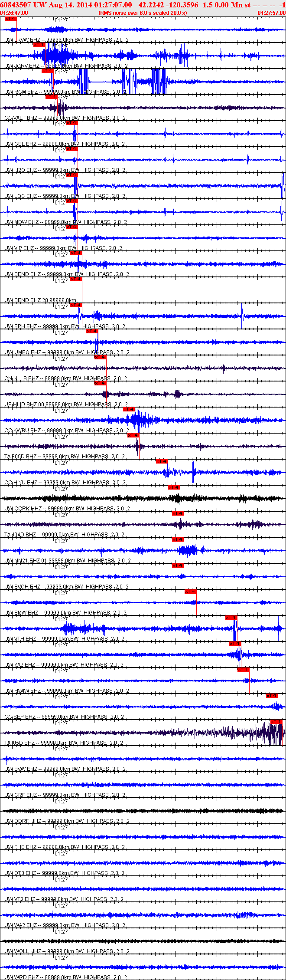Select the red pick marker on HIYU trace
Image resolution: width=286 pixels, height=980 pixels.
(x=162, y=461)
